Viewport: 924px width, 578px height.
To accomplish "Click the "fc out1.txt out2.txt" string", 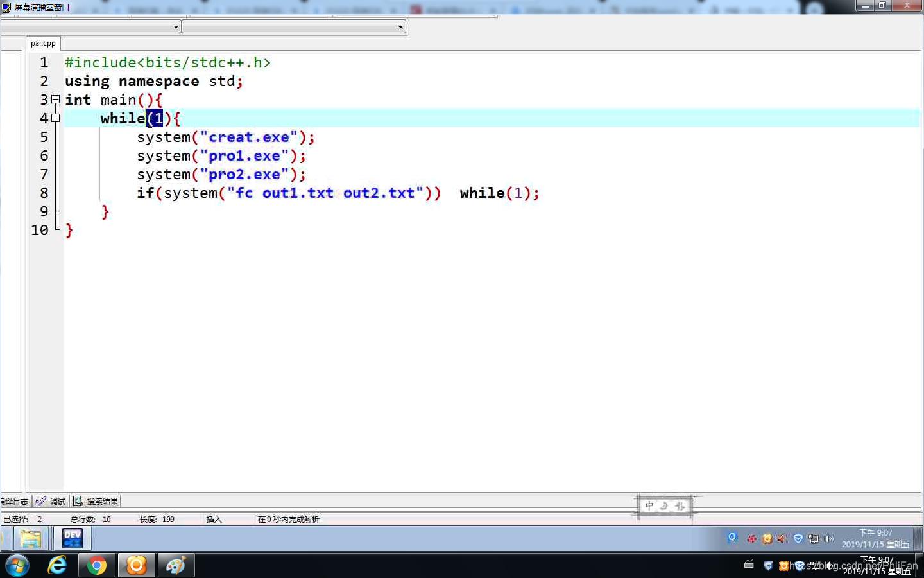I will (325, 193).
